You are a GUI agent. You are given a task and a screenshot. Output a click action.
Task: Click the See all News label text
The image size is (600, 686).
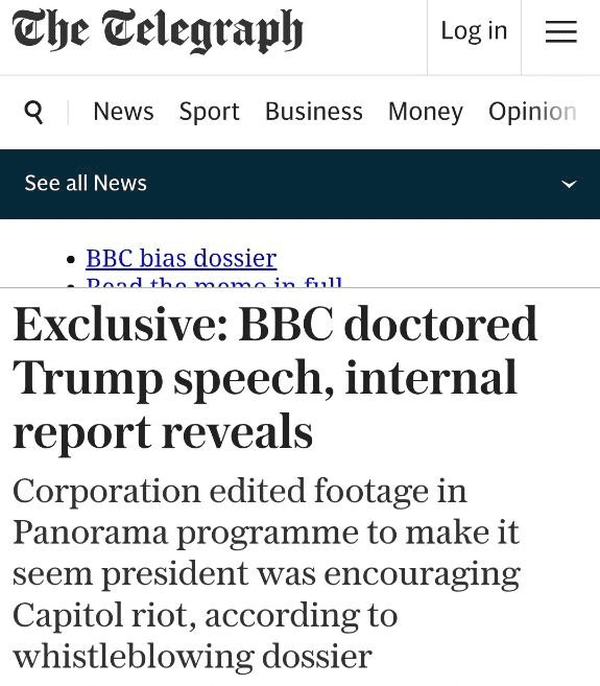(85, 183)
